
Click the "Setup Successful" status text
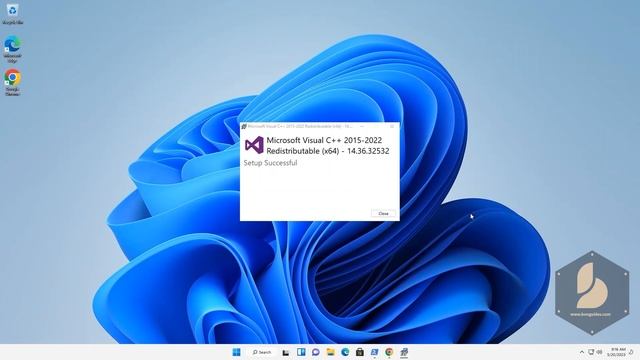point(270,163)
